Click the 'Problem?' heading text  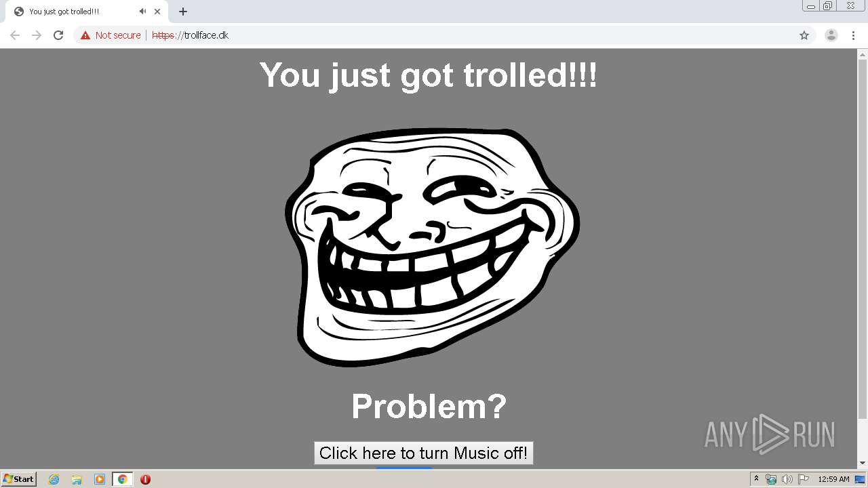(x=429, y=406)
